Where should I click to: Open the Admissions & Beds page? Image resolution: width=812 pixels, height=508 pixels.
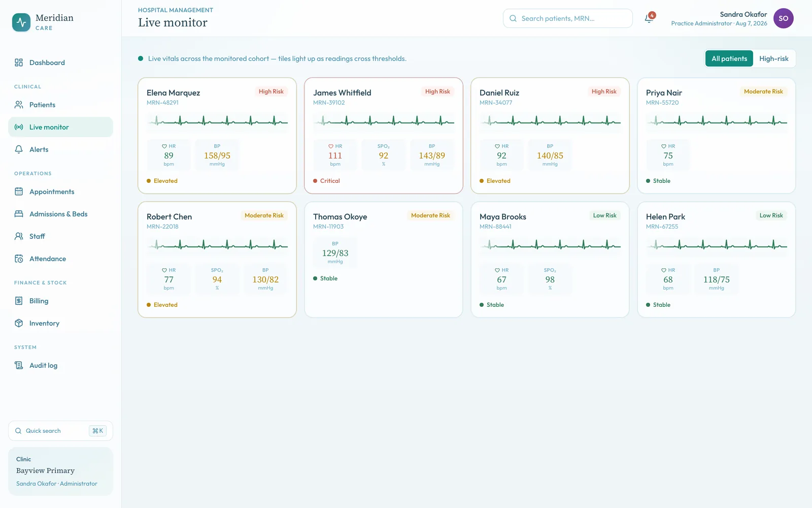pyautogui.click(x=60, y=214)
